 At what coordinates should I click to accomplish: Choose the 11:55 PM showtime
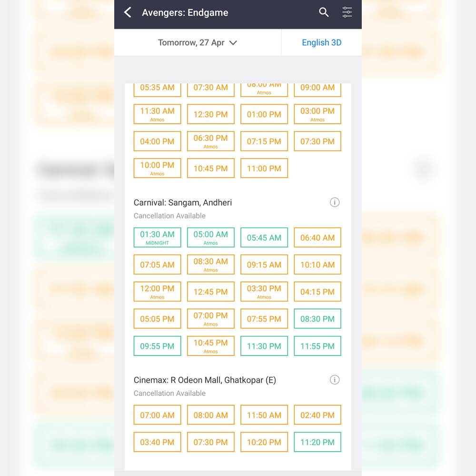click(x=317, y=346)
